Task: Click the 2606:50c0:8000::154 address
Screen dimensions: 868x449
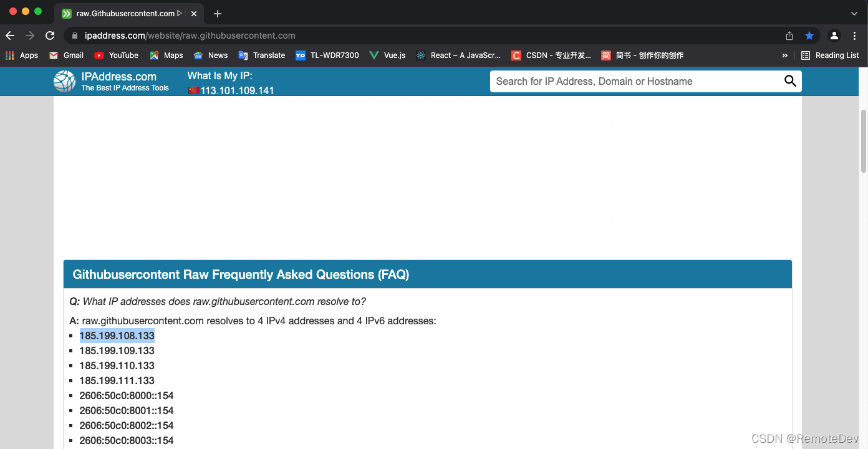Action: pyautogui.click(x=127, y=395)
